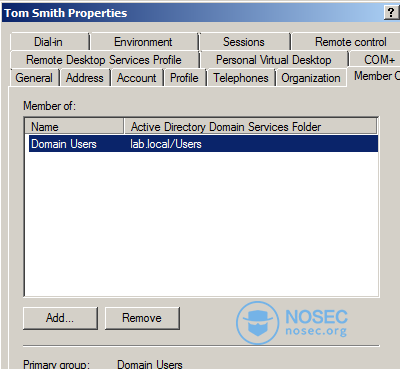Switch to the Account tab
Screen dimensions: 400x369
coord(137,78)
